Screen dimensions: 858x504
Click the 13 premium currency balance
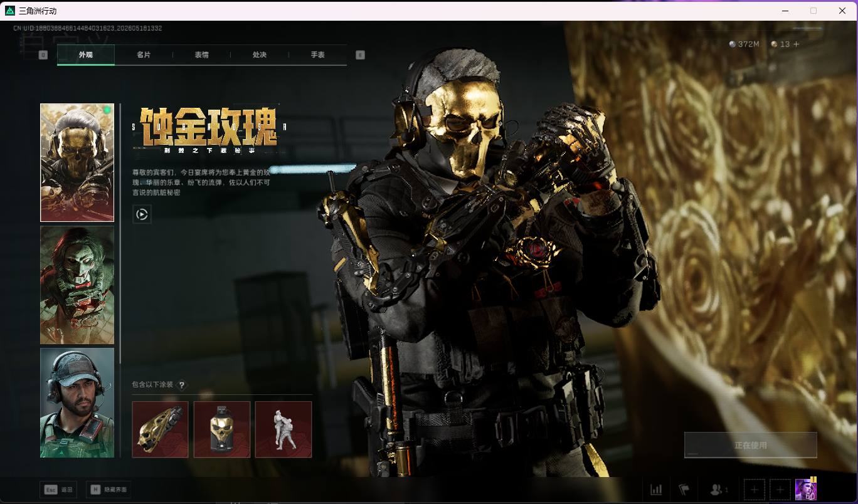pyautogui.click(x=785, y=45)
